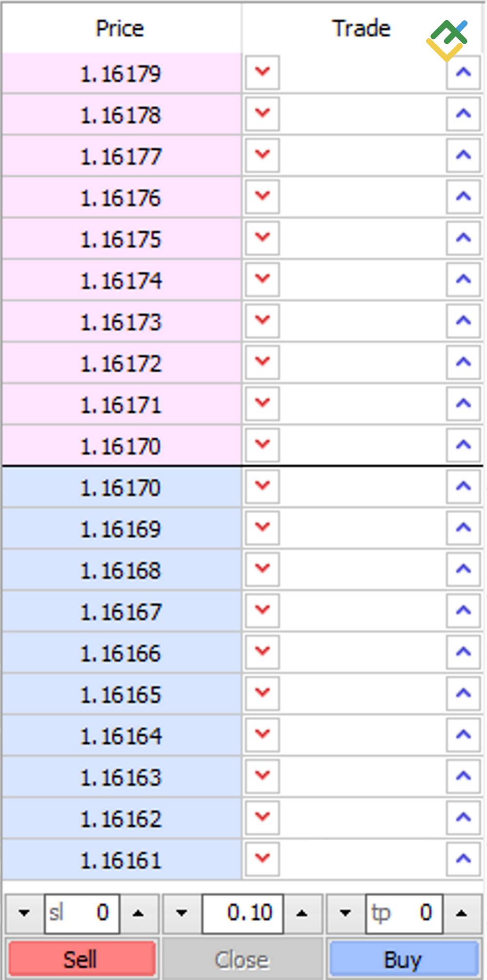Viewport: 487px width, 980px height.
Task: Decrease the 0.10 lot volume
Action: pos(182,913)
